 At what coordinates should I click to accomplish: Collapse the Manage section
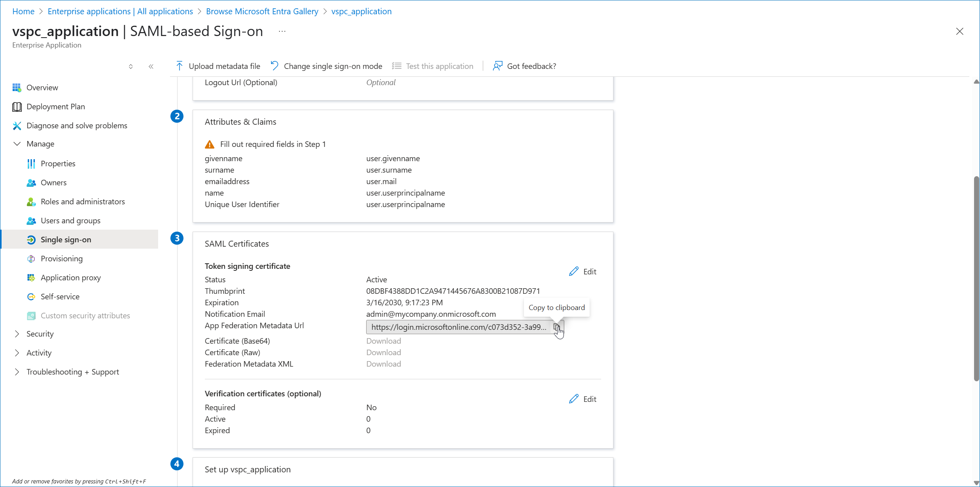click(17, 144)
